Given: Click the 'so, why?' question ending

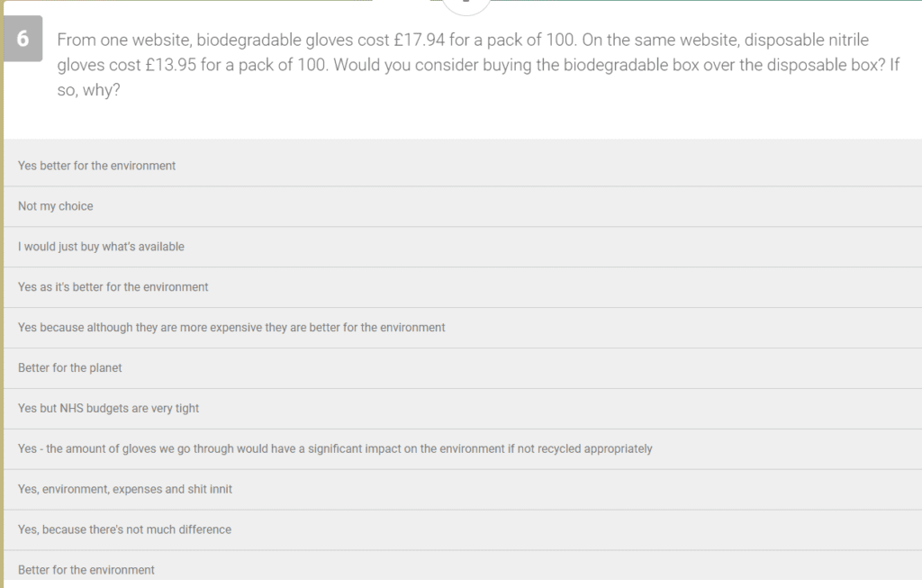Looking at the screenshot, I should pos(88,90).
